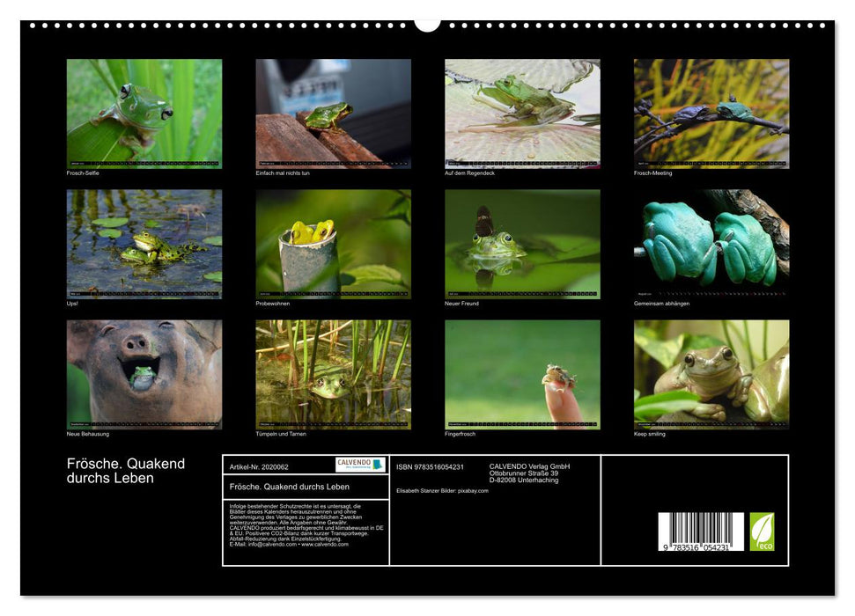This screenshot has width=855, height=616.
Task: Choose the Probewohnen yellow frog image
Action: tap(333, 244)
